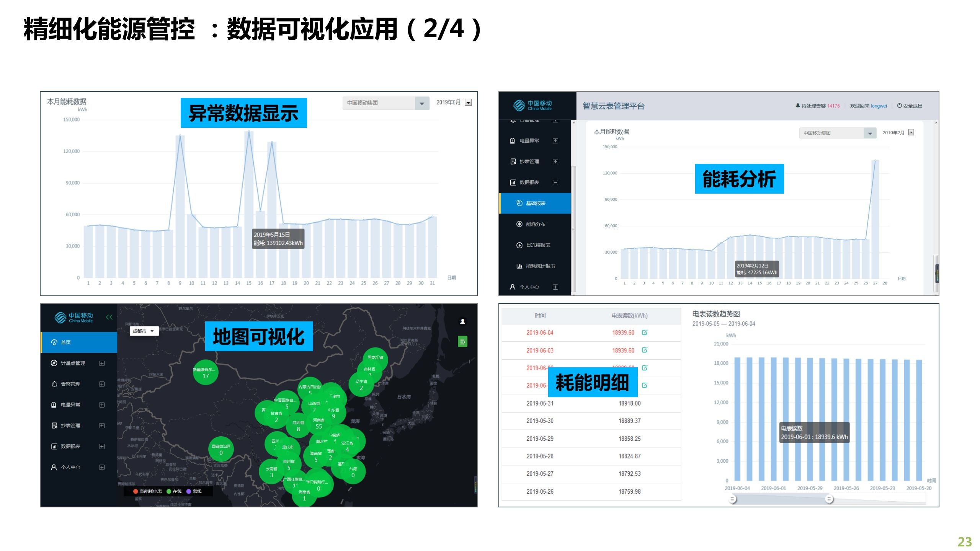Toggle 高能耗电表 legend marker on map

click(x=136, y=491)
